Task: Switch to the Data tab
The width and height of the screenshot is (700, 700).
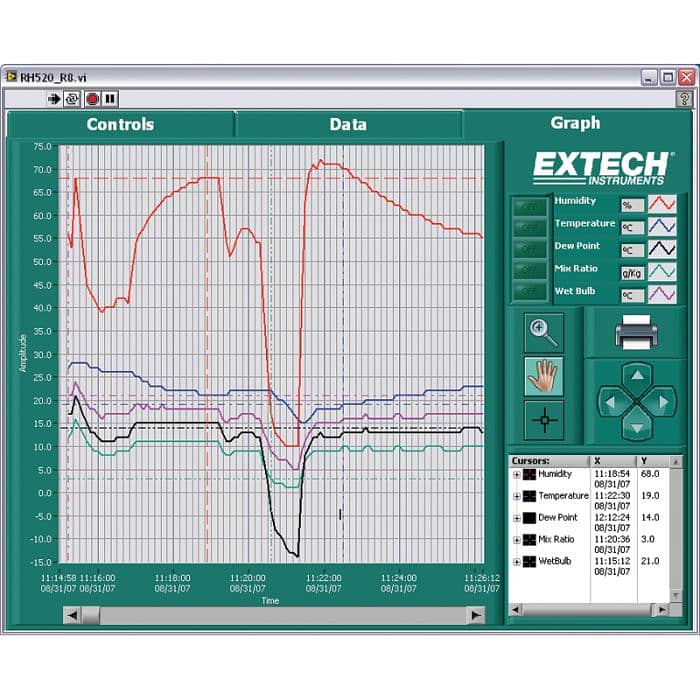Action: click(x=348, y=124)
